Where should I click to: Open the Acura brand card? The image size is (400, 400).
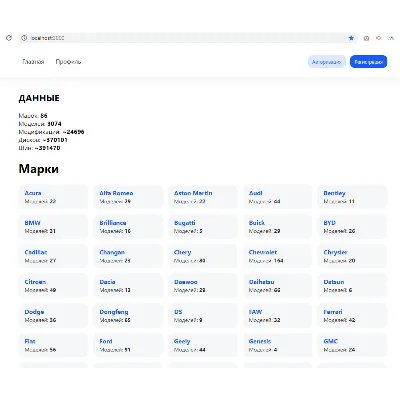[53, 197]
